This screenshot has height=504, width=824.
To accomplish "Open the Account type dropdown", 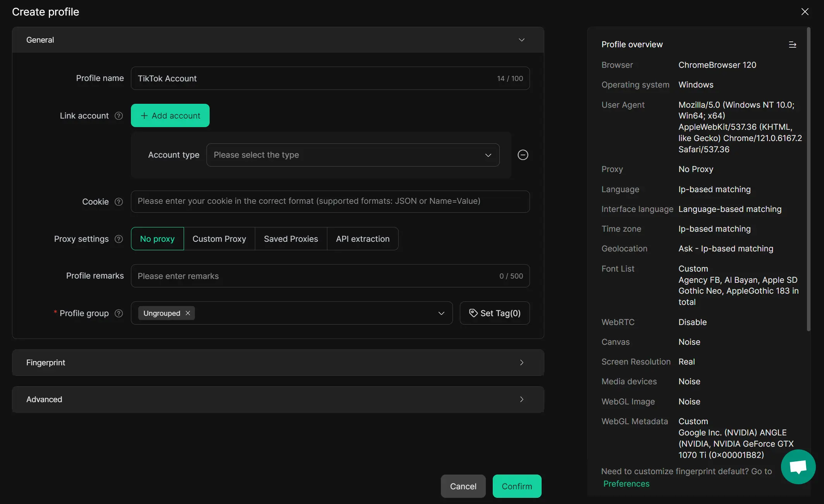I will tap(353, 155).
